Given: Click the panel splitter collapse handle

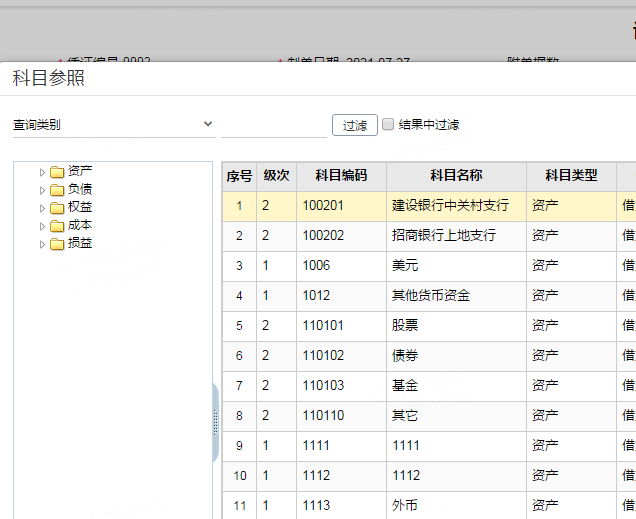Looking at the screenshot, I should point(215,422).
